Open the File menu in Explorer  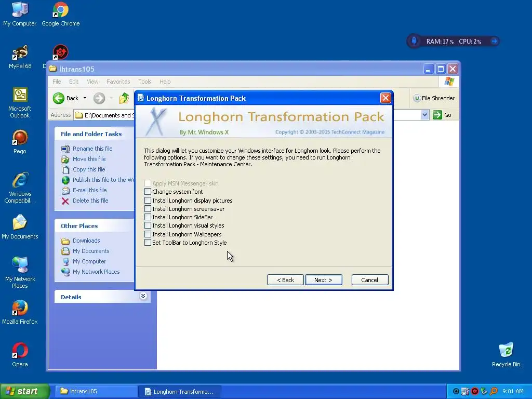coord(57,82)
